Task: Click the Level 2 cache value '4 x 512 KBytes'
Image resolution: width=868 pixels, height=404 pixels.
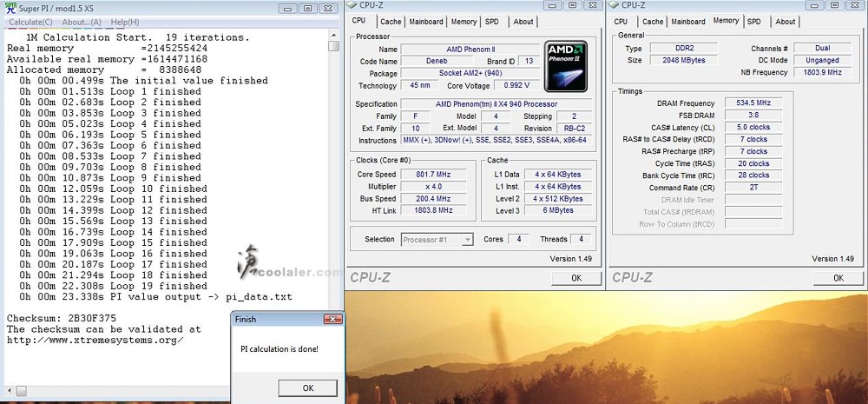Action: tap(557, 198)
